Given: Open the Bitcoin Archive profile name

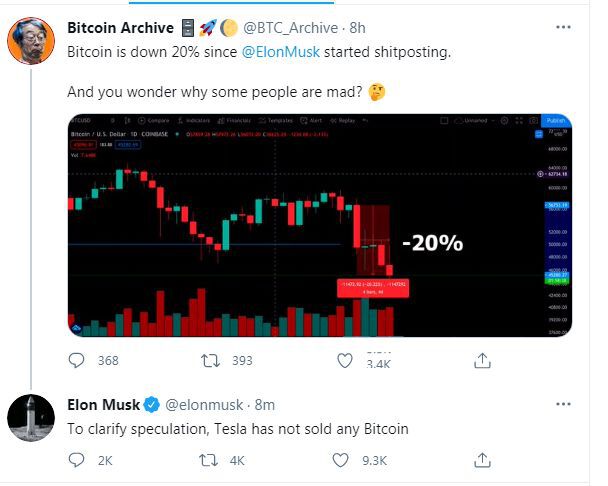Looking at the screenshot, I should coord(121,28).
